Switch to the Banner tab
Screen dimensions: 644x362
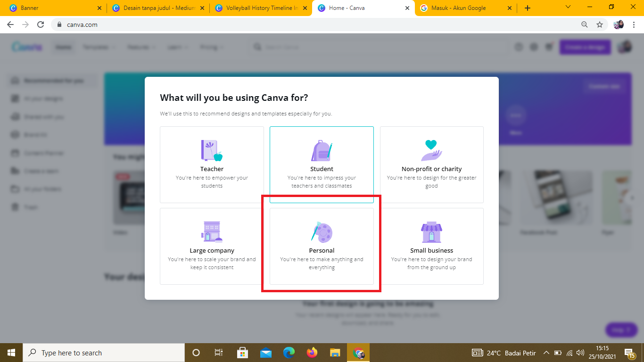[x=52, y=8]
